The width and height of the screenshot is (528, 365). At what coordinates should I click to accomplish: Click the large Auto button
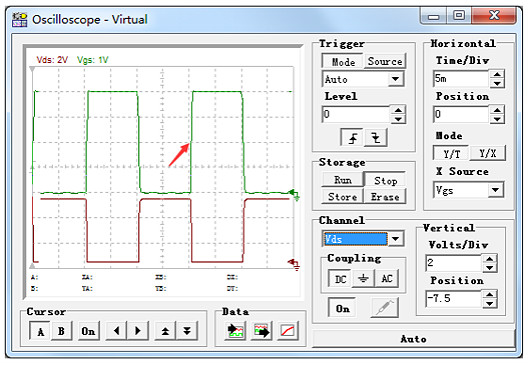[x=414, y=339]
